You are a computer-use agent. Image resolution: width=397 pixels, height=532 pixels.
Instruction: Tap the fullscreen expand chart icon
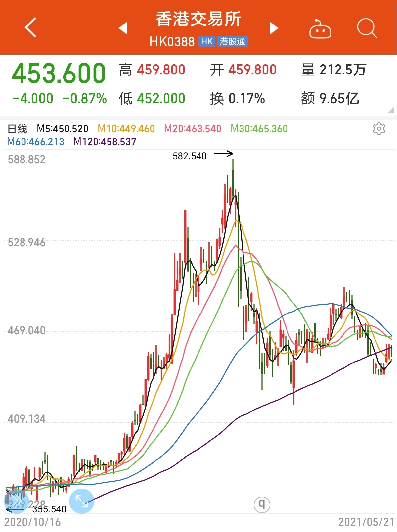point(81,501)
